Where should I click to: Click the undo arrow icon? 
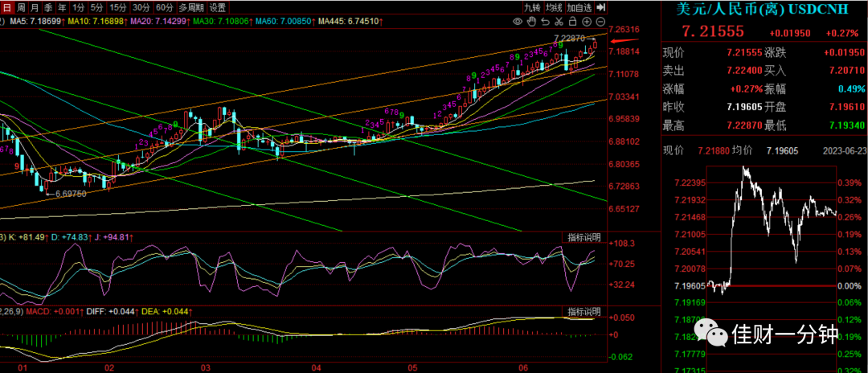[x=545, y=22]
